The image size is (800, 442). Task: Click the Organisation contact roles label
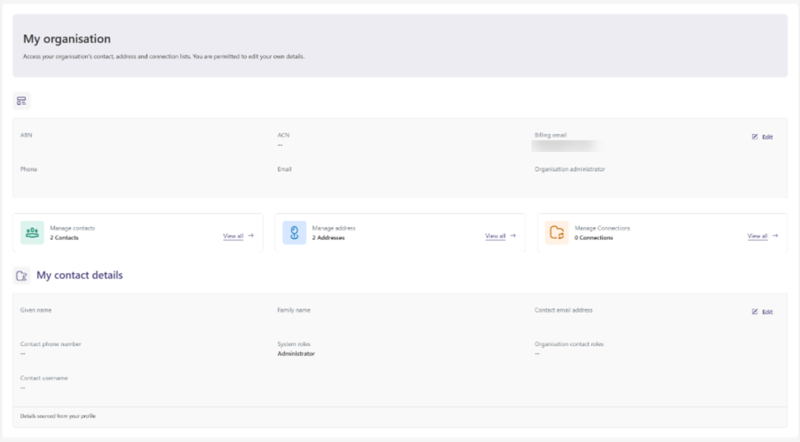pos(569,345)
